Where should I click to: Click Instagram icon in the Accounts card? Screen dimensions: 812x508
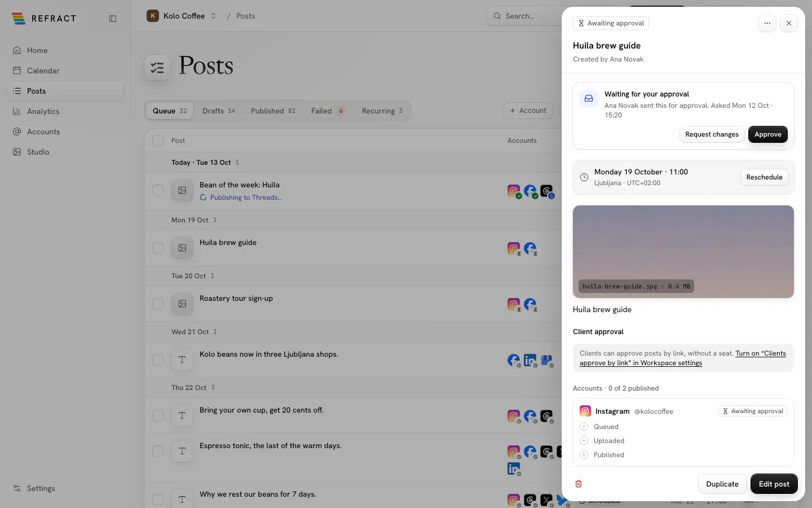pos(585,411)
